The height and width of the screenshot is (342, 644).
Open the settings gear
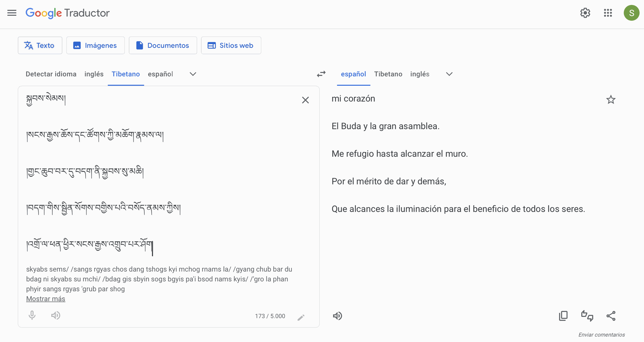tap(585, 13)
